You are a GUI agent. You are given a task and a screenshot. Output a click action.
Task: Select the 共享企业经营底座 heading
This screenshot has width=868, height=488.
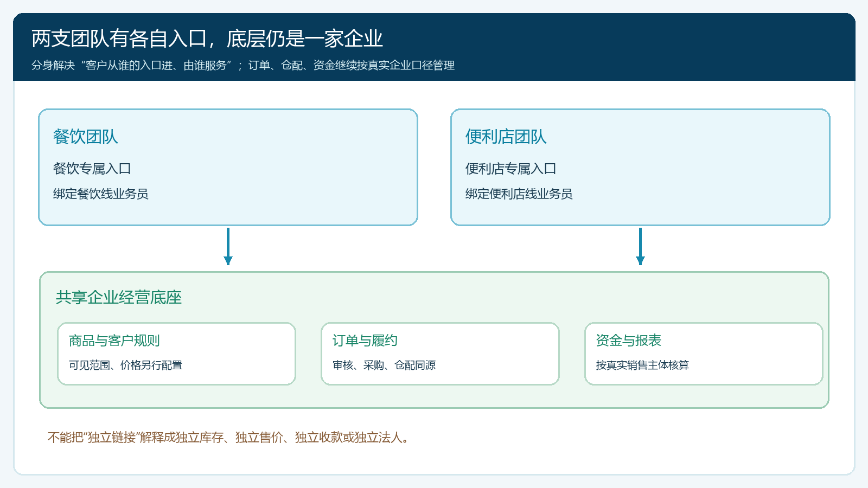coord(119,298)
